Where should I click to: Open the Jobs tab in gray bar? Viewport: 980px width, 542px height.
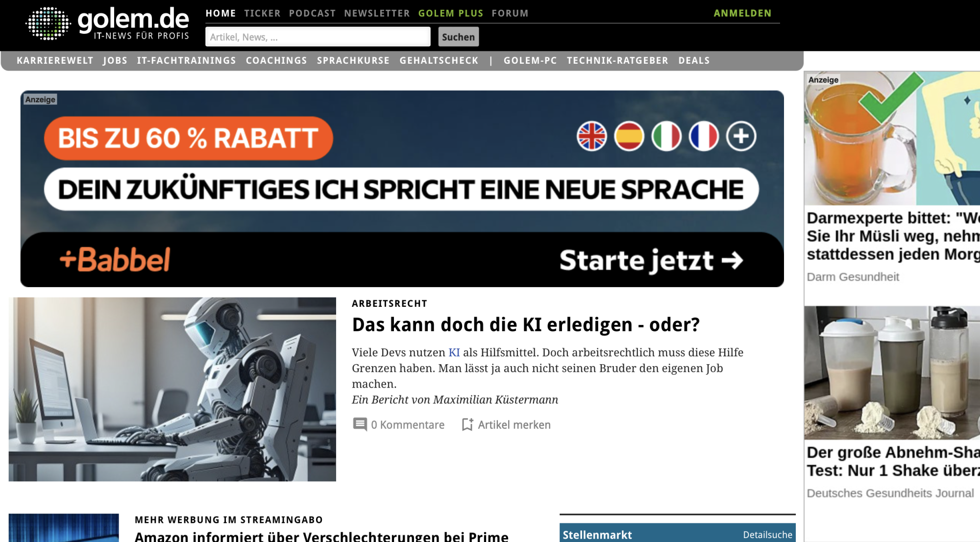click(x=115, y=60)
